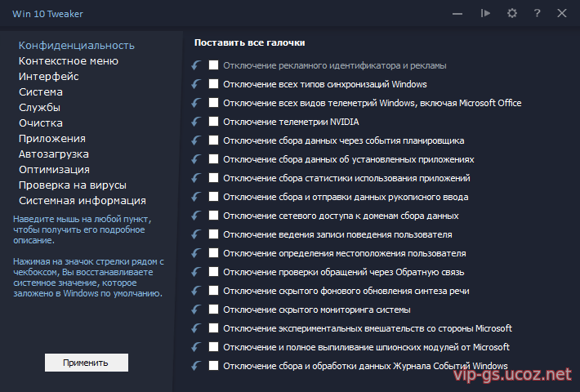Minimize the Win 10 Tweaker window
The image size is (580, 392).
[457, 14]
